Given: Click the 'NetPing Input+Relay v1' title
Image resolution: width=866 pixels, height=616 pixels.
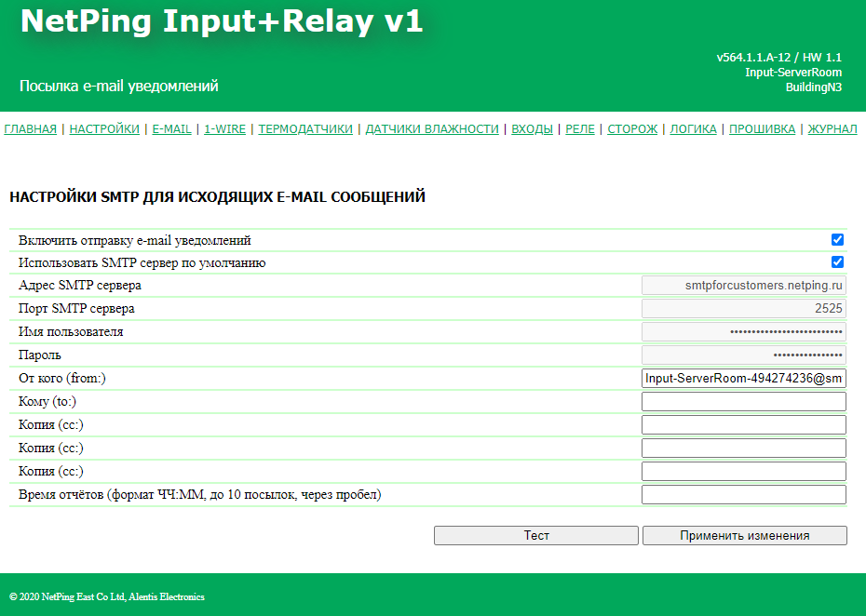Looking at the screenshot, I should [x=222, y=21].
